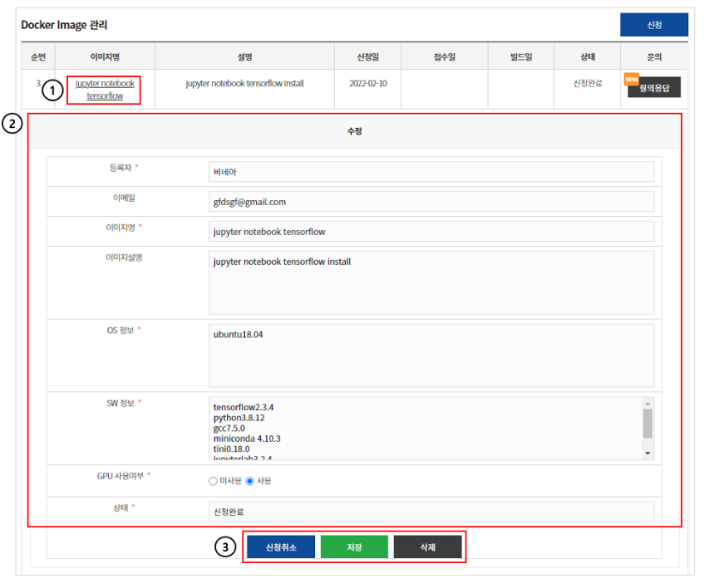704x588 pixels.
Task: Click the orange New badge icon
Action: click(x=632, y=79)
